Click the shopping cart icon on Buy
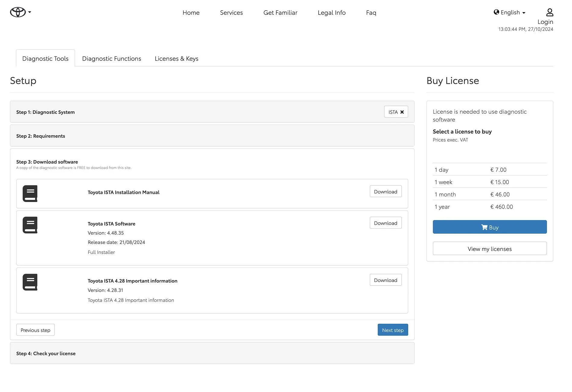Image resolution: width=572 pixels, height=392 pixels. [484, 227]
